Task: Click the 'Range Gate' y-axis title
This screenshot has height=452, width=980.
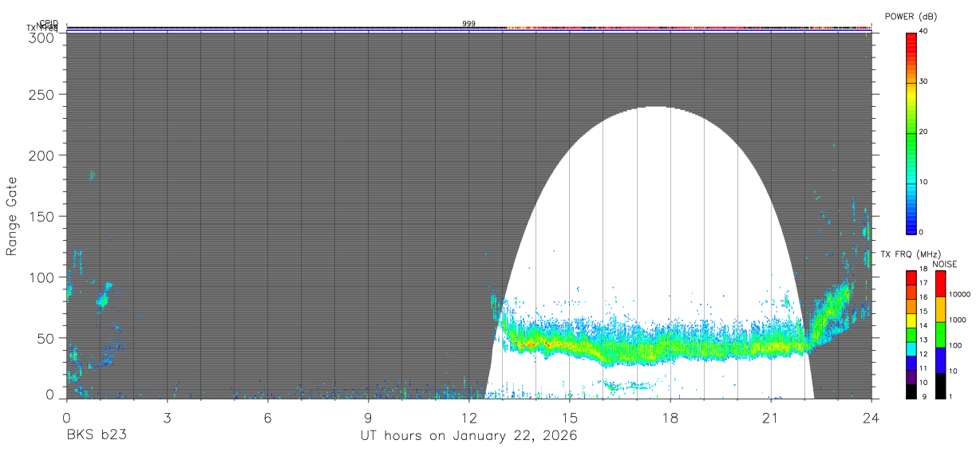Action: pos(12,216)
